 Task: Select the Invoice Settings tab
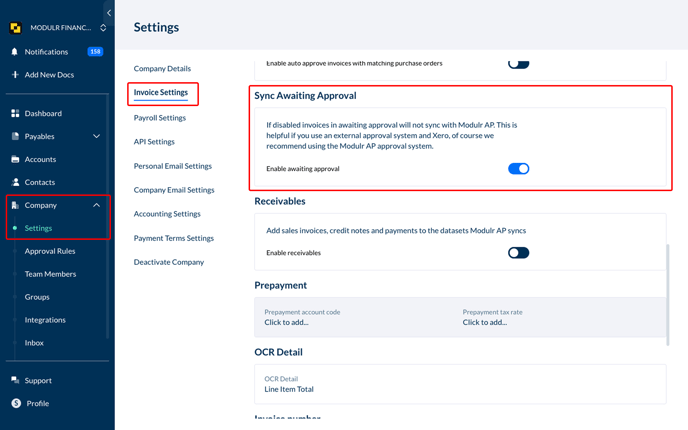point(161,92)
